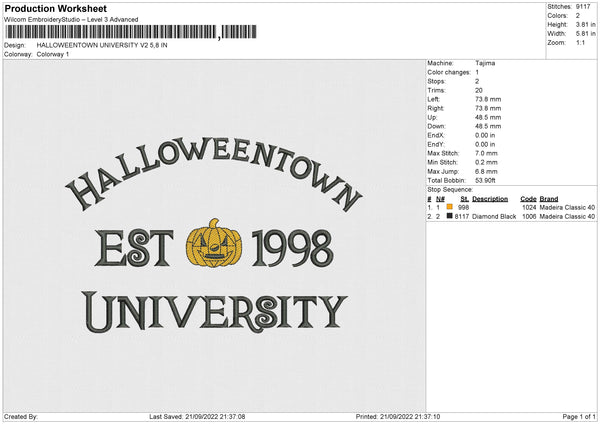
Task: Click the embroidered pumpkin in the design preview
Action: coord(214,243)
